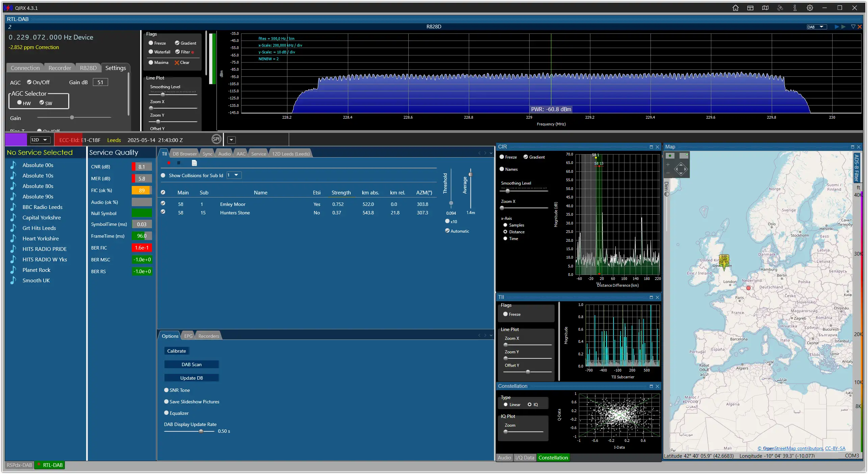Viewport: 868px width, 474px height.
Task: Open the map icon in title bar
Action: click(765, 8)
